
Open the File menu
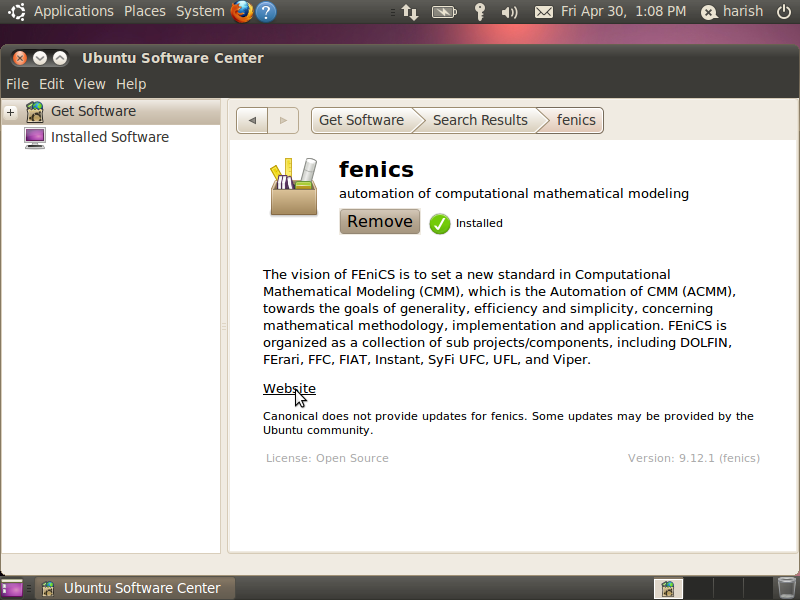(x=17, y=84)
